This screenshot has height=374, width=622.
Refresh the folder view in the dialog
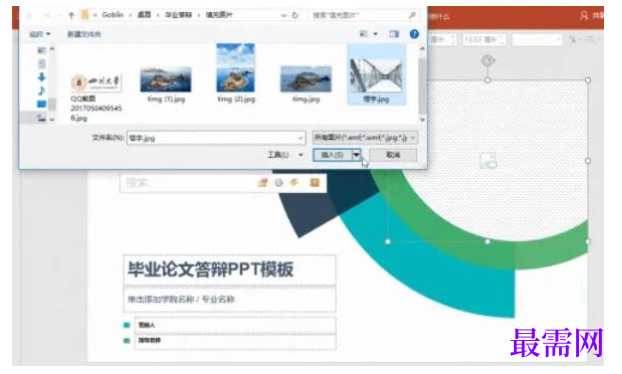[x=295, y=15]
